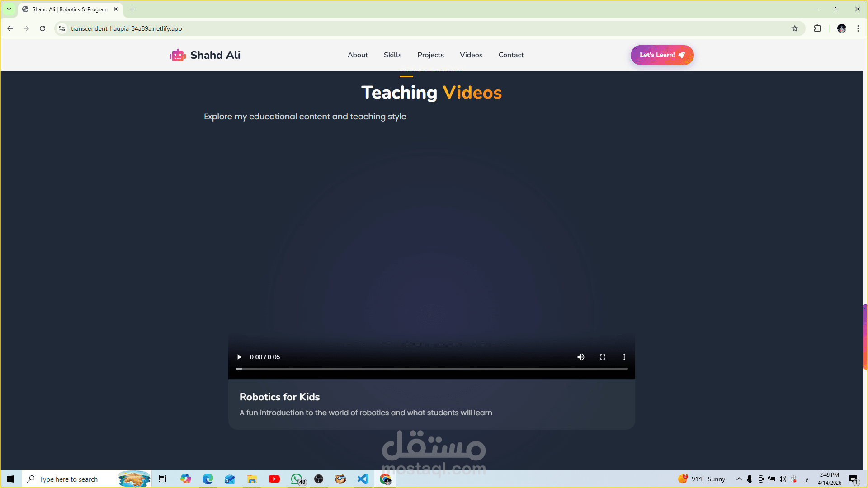The width and height of the screenshot is (868, 488).
Task: Click the microphone tray icon
Action: click(750, 479)
